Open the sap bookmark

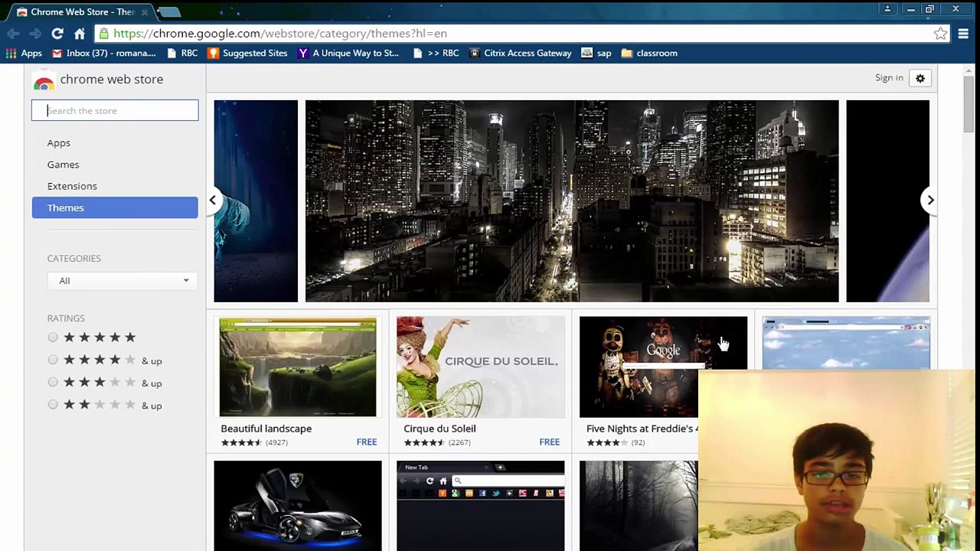click(x=596, y=54)
